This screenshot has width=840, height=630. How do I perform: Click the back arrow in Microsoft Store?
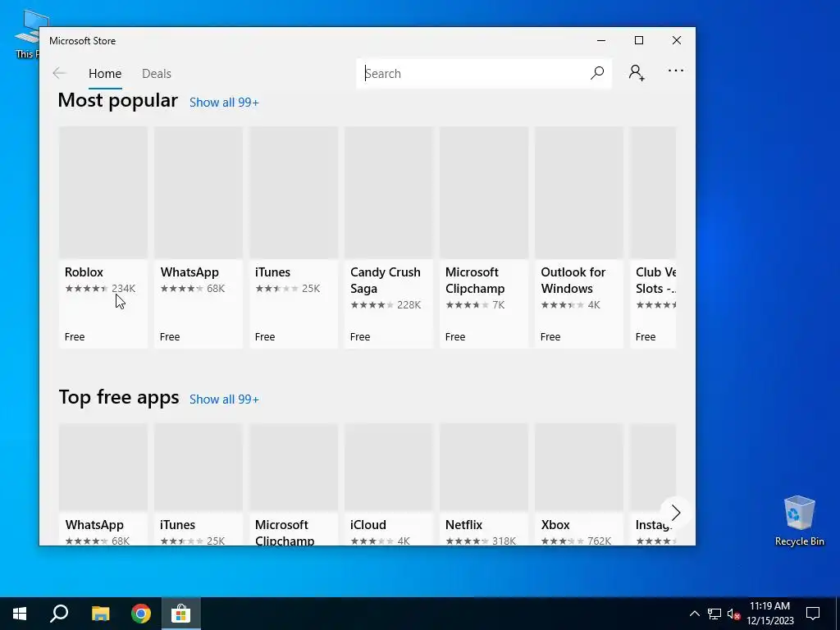point(59,73)
